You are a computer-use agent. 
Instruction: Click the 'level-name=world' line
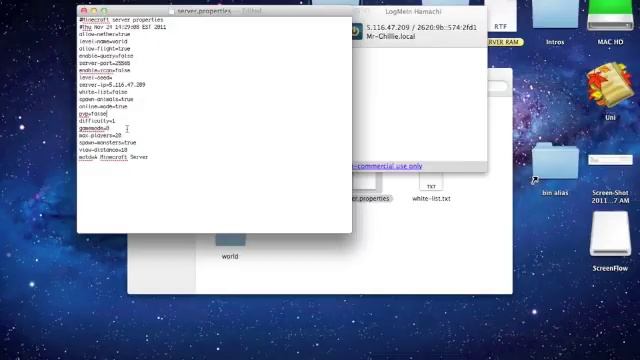(x=103, y=42)
